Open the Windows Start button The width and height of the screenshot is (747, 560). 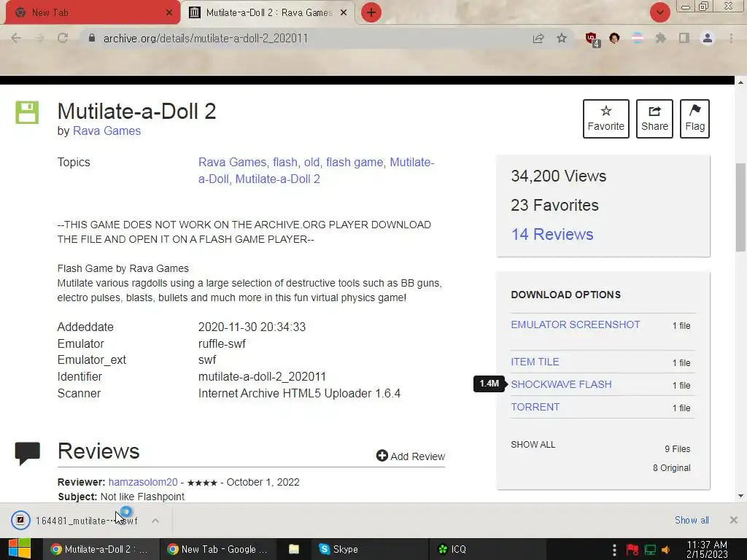[20, 549]
